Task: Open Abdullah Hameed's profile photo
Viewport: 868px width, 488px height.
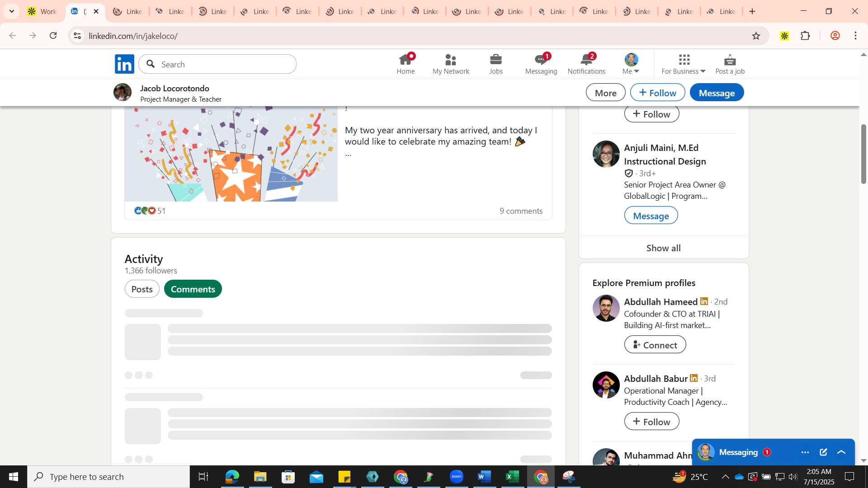Action: [x=606, y=308]
